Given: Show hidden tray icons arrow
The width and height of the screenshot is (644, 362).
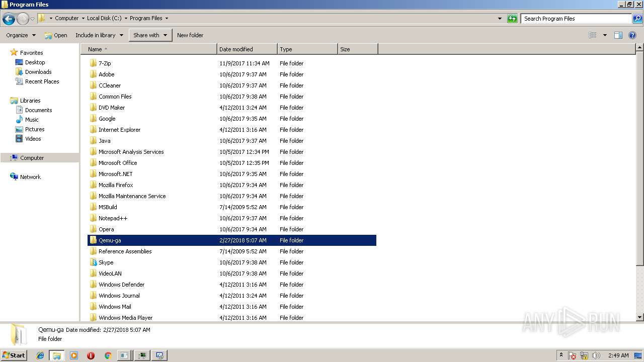Looking at the screenshot, I should click(x=561, y=355).
